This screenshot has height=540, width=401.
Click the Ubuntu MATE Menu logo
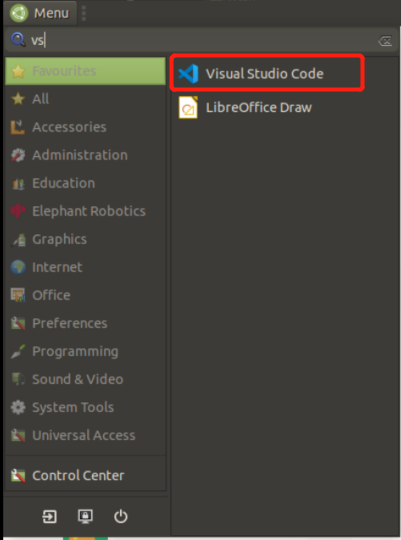coord(19,13)
